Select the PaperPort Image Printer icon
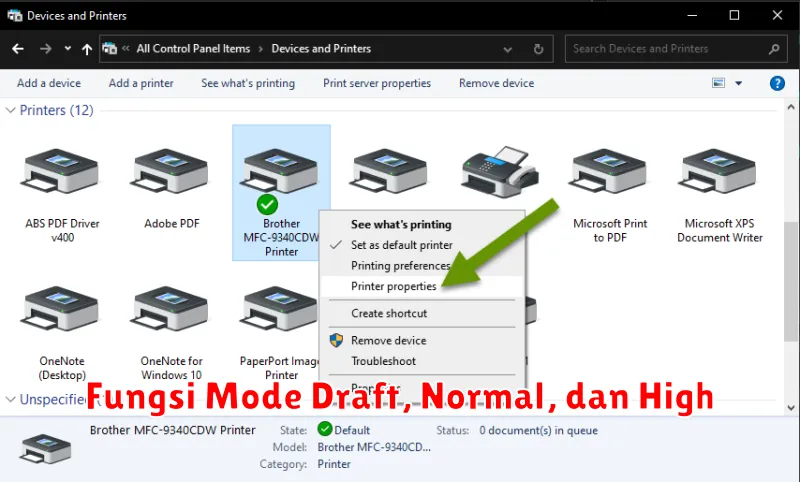The height and width of the screenshot is (482, 800). 280,308
